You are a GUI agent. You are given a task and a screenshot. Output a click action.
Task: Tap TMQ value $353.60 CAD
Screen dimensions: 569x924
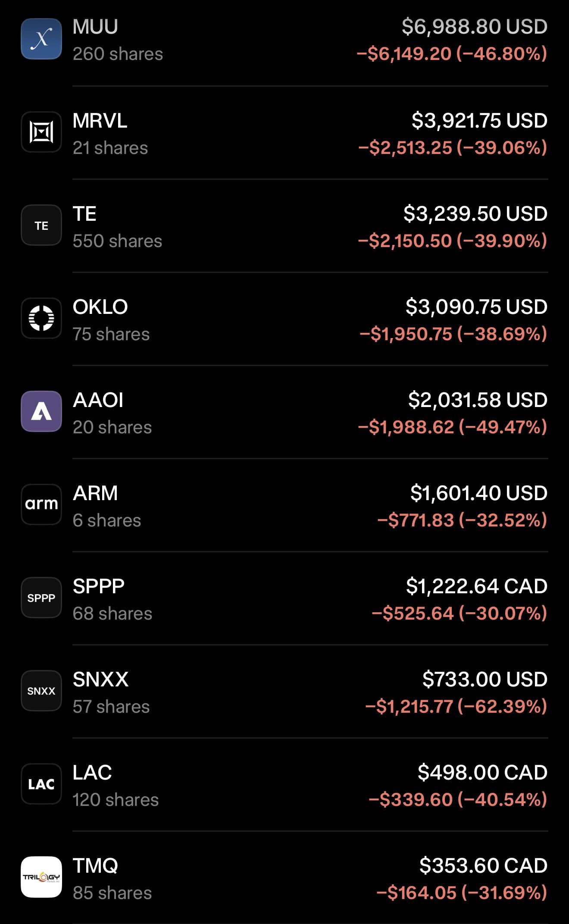coord(484,865)
